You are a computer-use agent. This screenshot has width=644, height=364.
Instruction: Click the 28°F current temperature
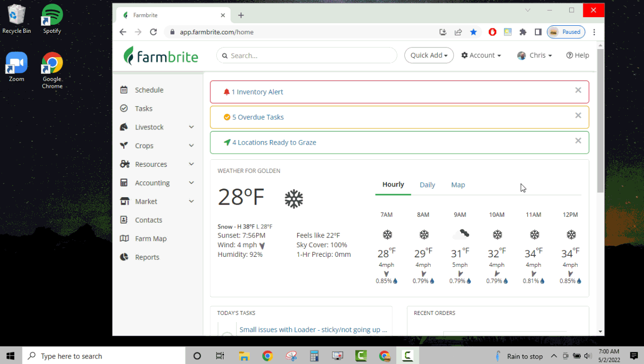[241, 197]
